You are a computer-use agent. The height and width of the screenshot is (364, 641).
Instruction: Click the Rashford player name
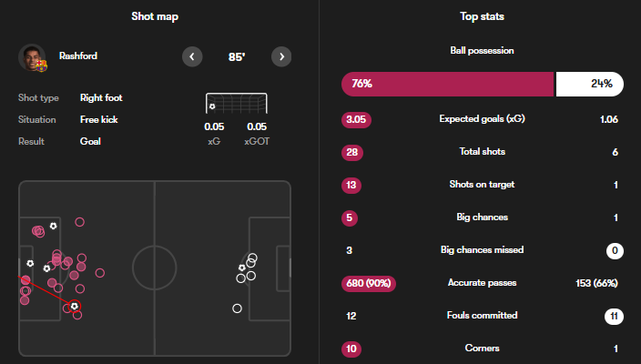point(77,56)
